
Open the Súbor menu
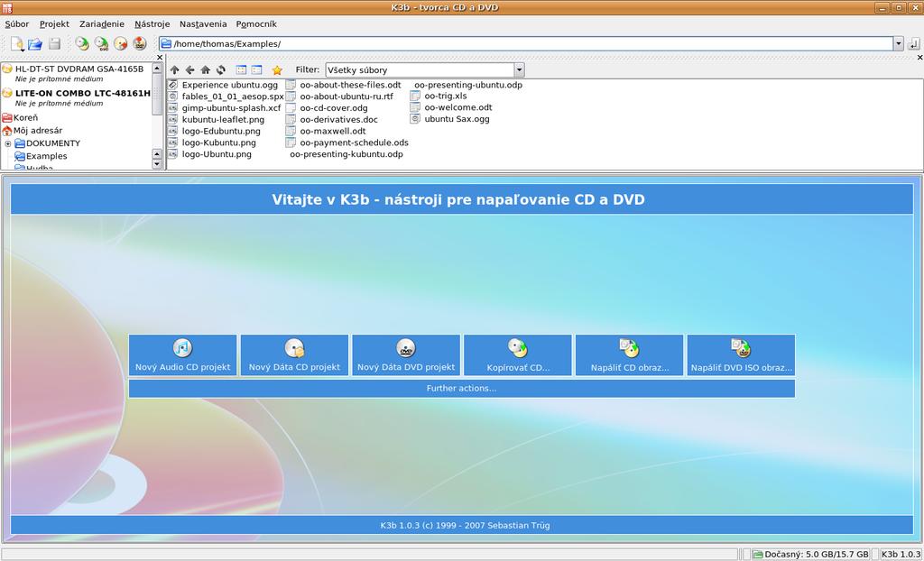16,24
